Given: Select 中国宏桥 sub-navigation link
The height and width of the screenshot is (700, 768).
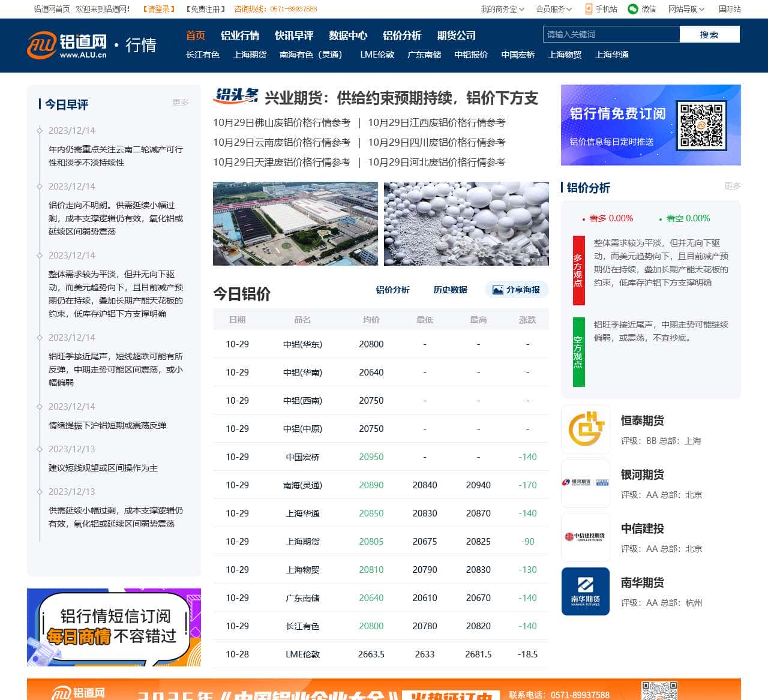Looking at the screenshot, I should 518,55.
